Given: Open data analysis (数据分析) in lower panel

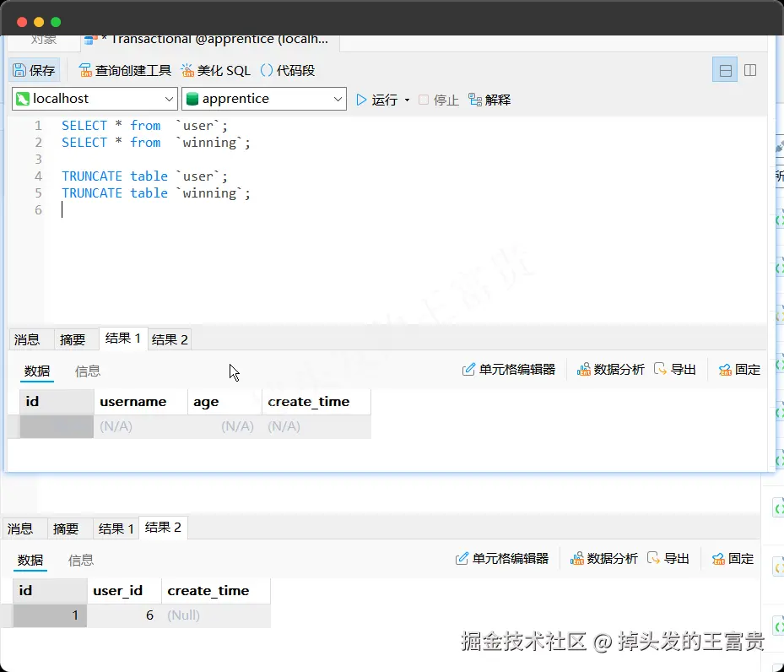Looking at the screenshot, I should 604,559.
